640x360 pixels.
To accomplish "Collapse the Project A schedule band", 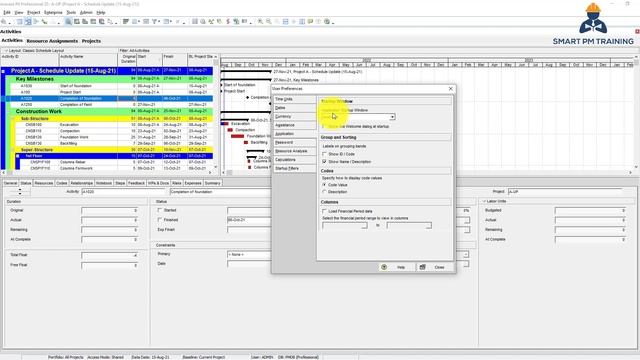I will pyautogui.click(x=3, y=71).
